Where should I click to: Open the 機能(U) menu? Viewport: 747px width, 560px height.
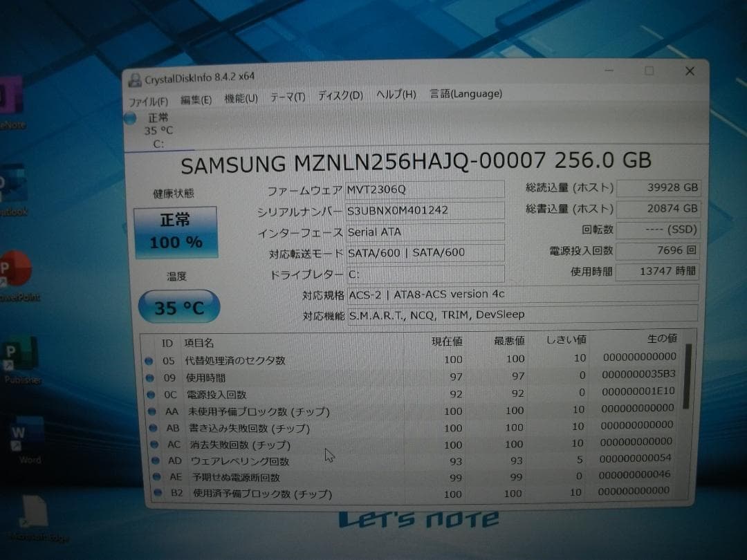tap(242, 97)
